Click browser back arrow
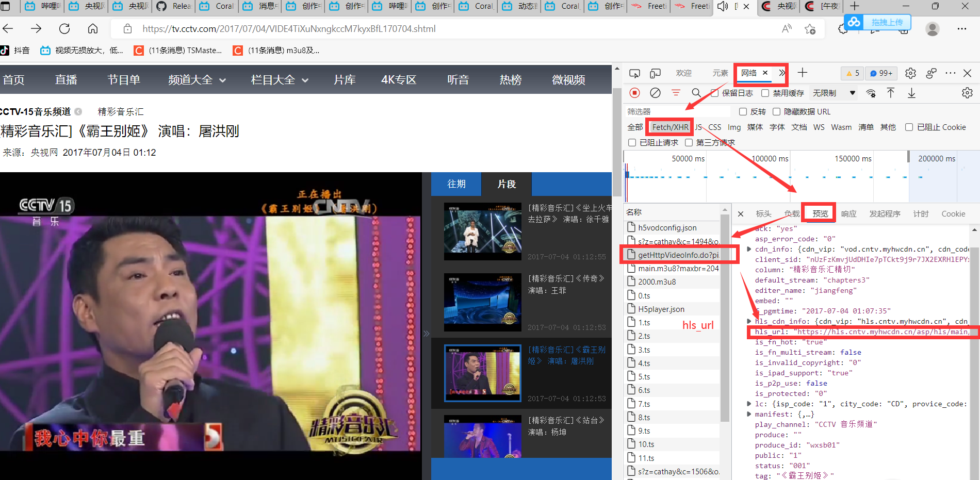980x480 pixels. point(8,28)
